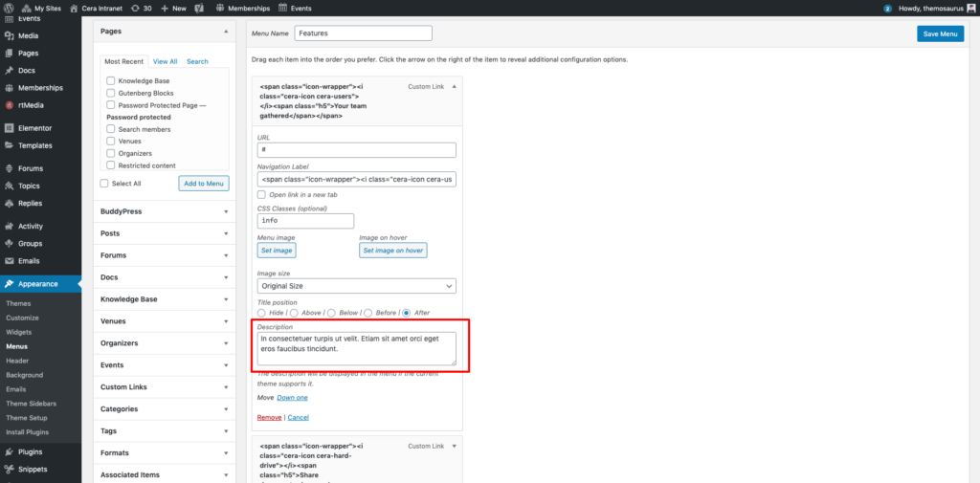Image resolution: width=980 pixels, height=483 pixels.
Task: Check the Organizers page checkbox
Action: [111, 153]
